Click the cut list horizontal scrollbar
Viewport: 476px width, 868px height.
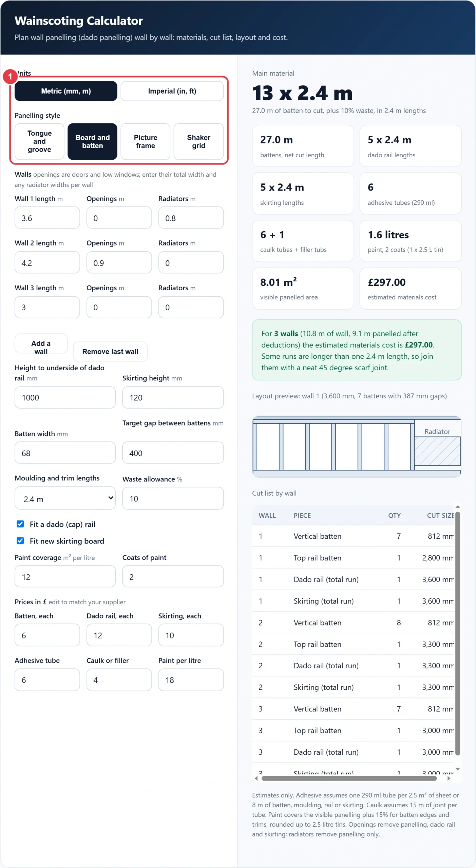pyautogui.click(x=349, y=778)
